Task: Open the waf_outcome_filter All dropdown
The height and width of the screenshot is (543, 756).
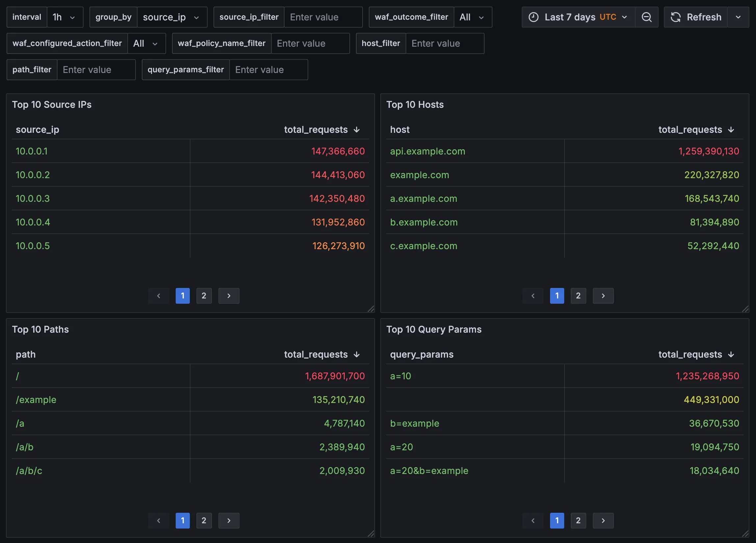Action: point(472,17)
